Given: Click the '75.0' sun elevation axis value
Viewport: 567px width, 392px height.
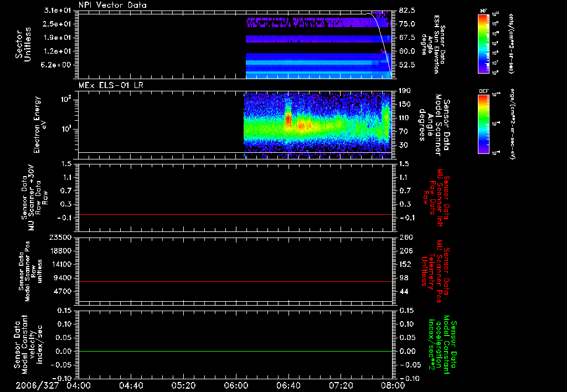Looking at the screenshot, I should [x=407, y=24].
